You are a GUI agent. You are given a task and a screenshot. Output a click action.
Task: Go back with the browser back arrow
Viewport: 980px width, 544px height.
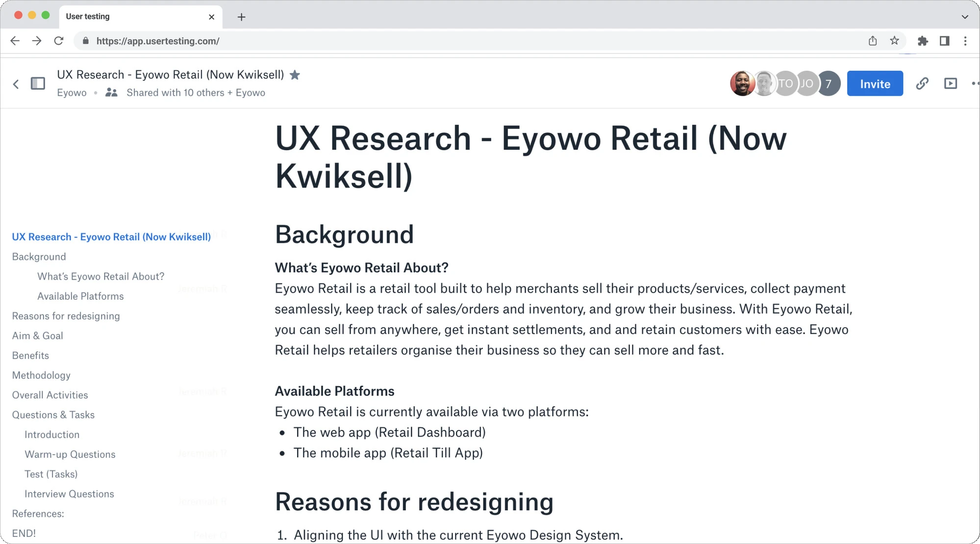15,41
